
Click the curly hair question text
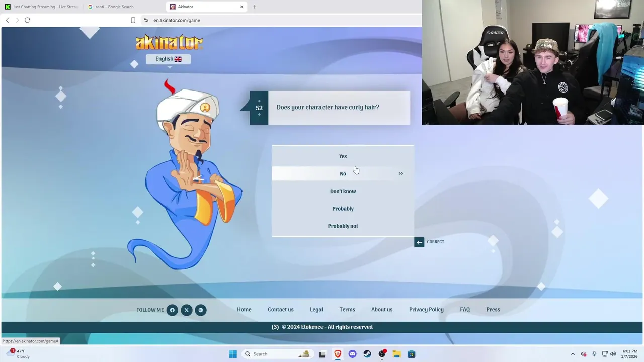328,107
